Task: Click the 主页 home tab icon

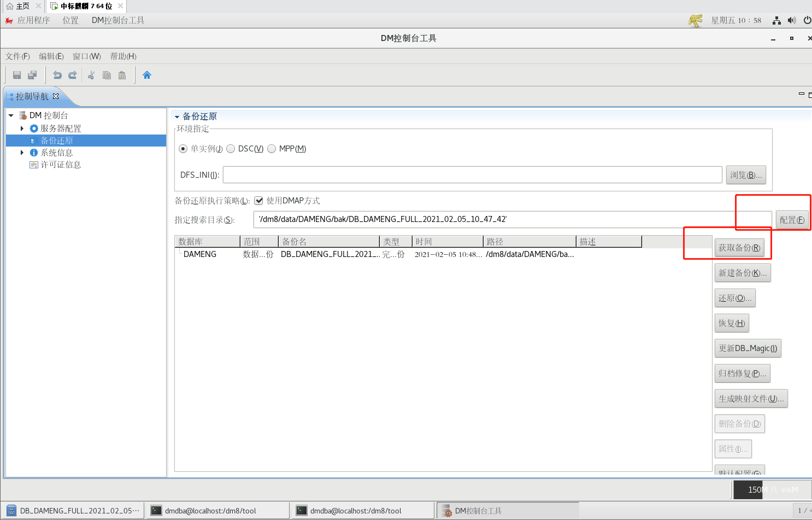Action: (x=9, y=6)
